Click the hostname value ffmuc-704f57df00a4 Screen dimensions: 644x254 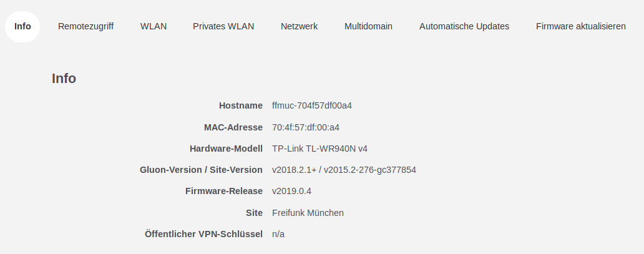[x=312, y=105]
